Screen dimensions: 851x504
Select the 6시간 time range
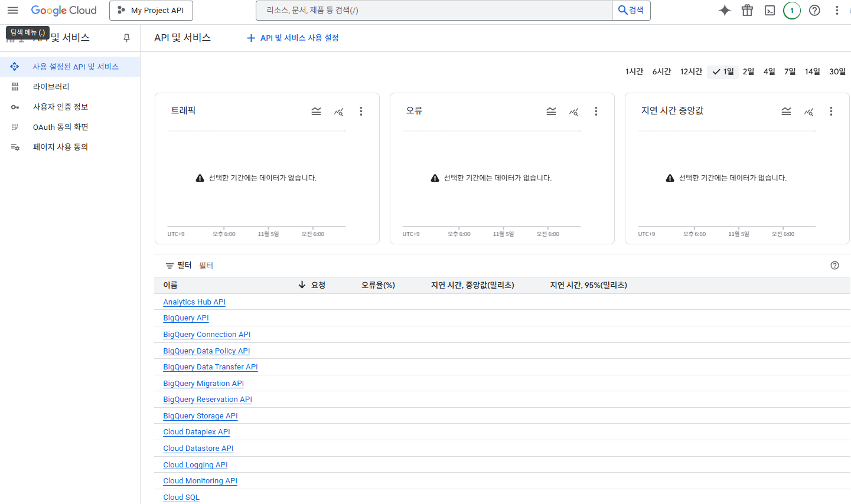coord(661,71)
